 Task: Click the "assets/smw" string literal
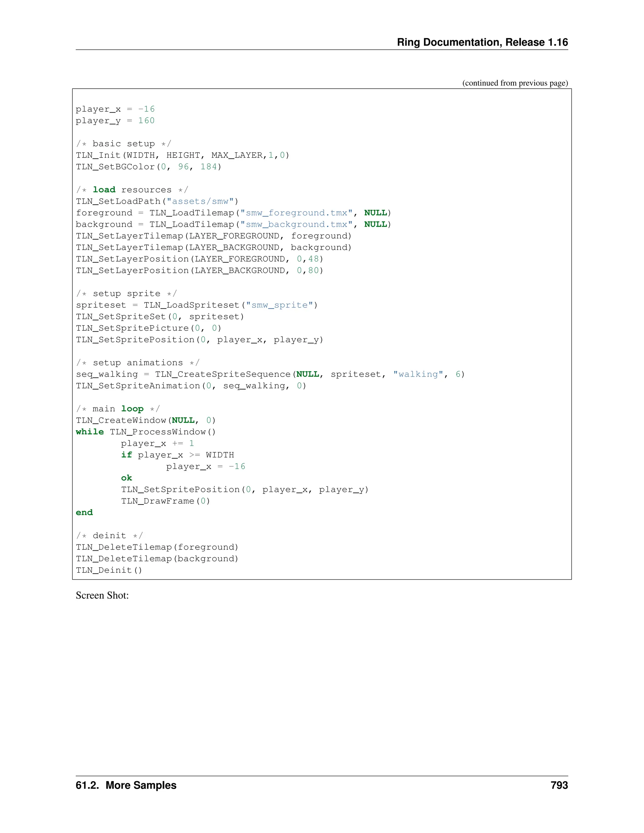[x=200, y=201]
